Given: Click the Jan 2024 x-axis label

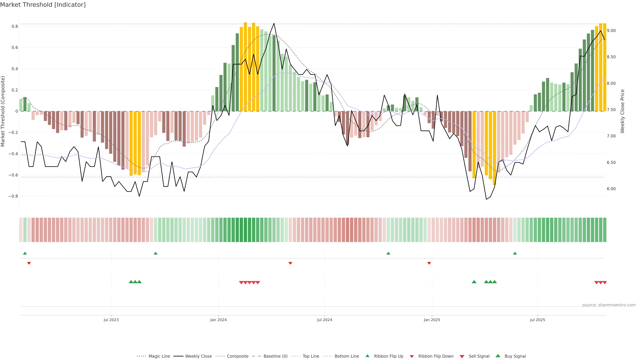Looking at the screenshot, I should pyautogui.click(x=218, y=320).
